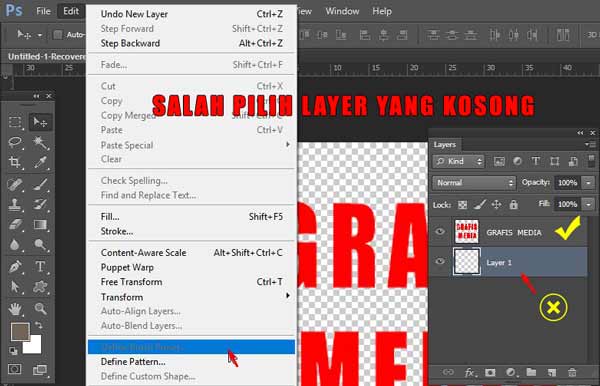This screenshot has width=600, height=386.
Task: Select the Pen tool
Action: 15,266
